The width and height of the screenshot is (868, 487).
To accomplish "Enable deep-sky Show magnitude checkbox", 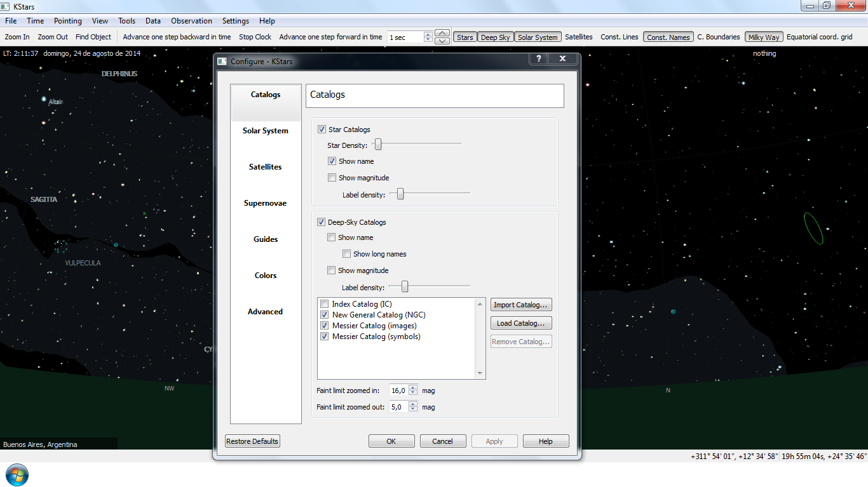I will (x=331, y=270).
